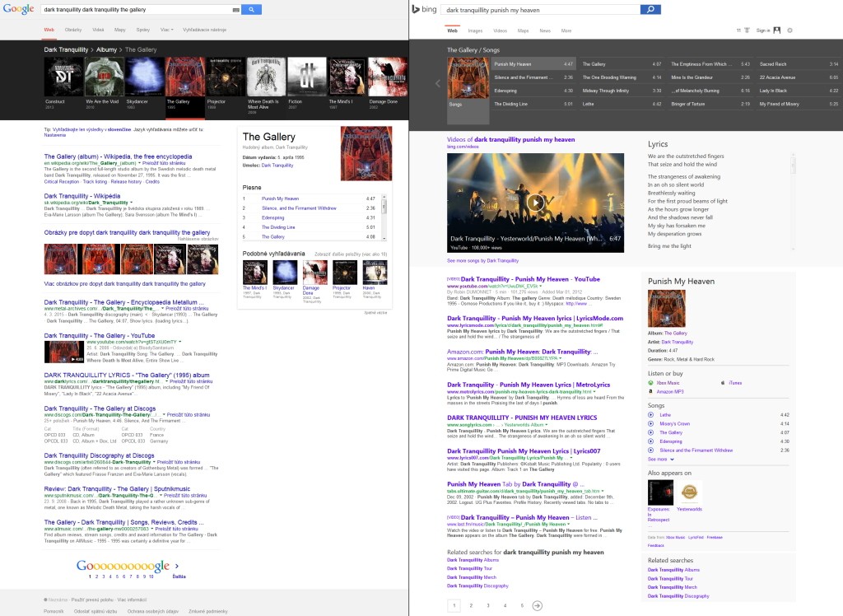Switch to Google 'Obrázky' tab
This screenshot has width=843, height=616.
point(73,30)
